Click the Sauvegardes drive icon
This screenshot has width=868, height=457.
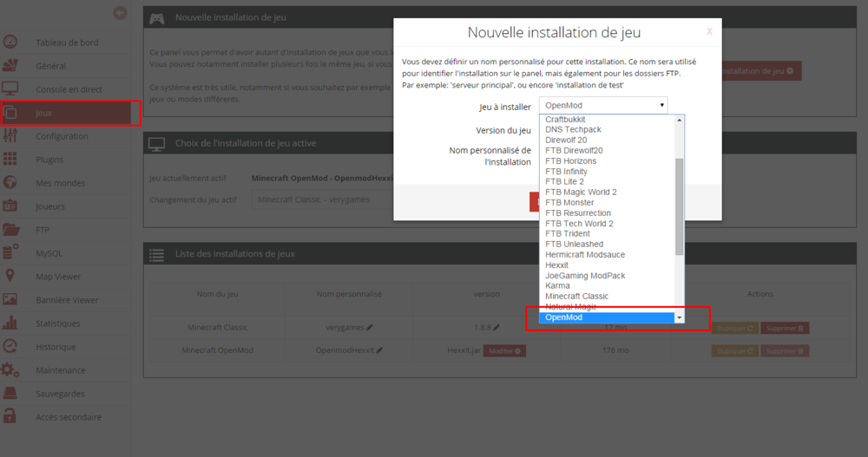coord(10,393)
